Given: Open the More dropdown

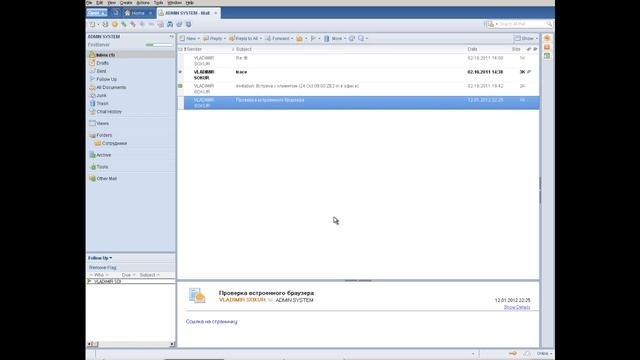Looking at the screenshot, I should click(x=345, y=38).
